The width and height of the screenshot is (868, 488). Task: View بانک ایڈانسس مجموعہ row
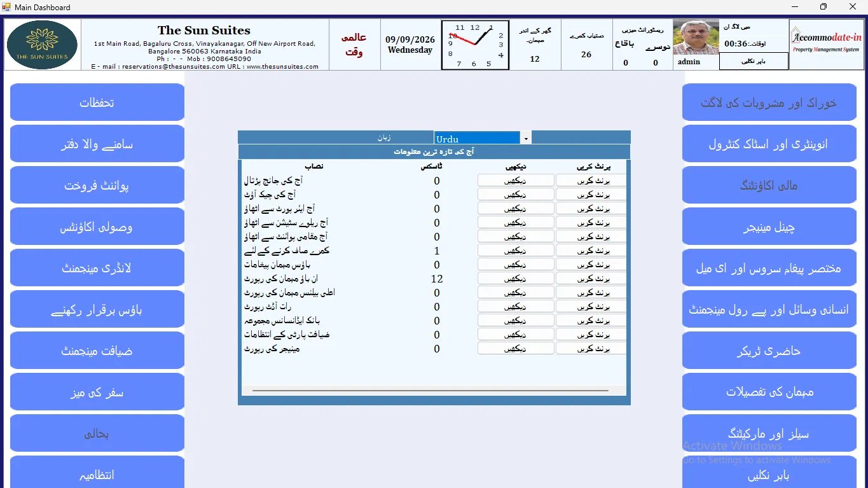tap(516, 321)
